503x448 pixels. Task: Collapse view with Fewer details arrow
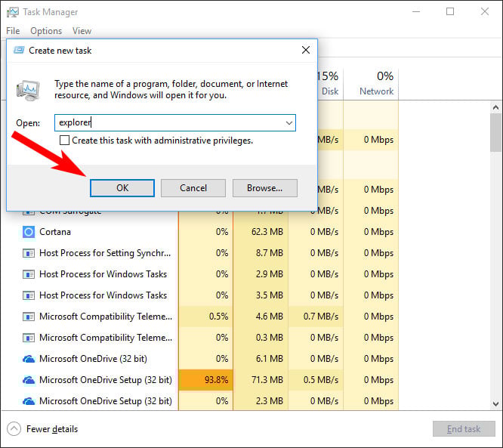[14, 429]
